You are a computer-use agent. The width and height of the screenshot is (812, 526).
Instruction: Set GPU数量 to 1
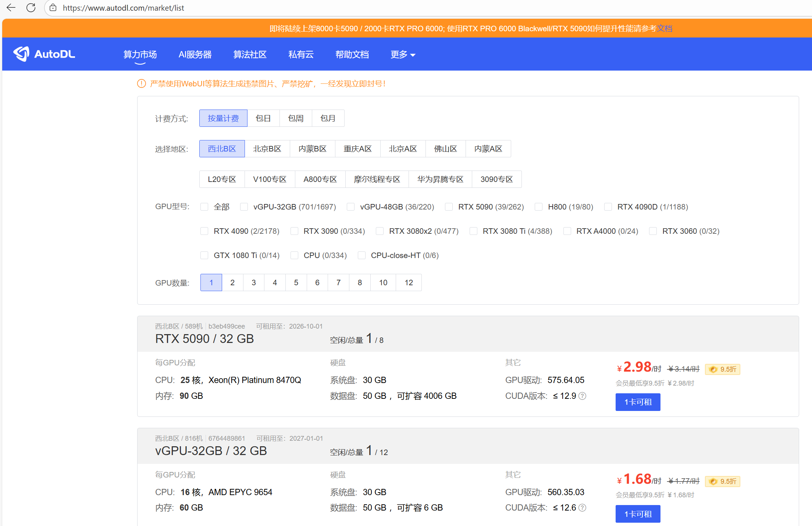[211, 283]
